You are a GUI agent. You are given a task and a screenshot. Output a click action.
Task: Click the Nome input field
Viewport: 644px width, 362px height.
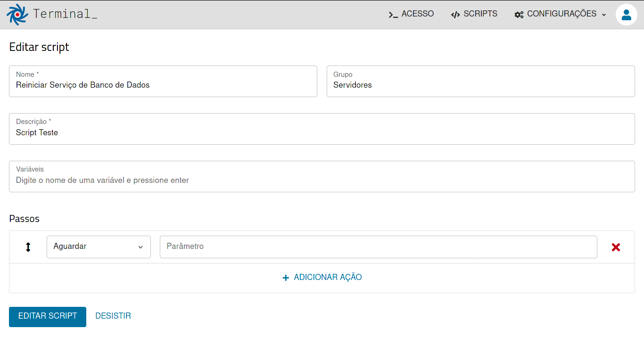[163, 81]
